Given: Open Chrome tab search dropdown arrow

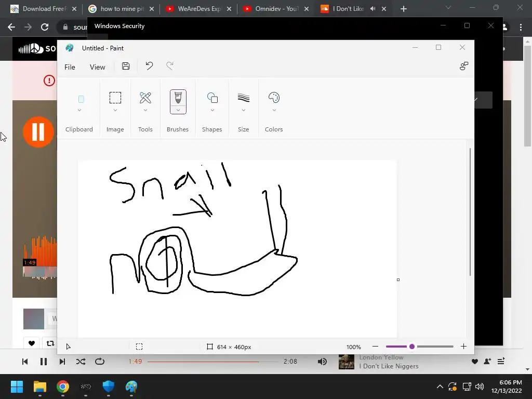Looking at the screenshot, I should [x=448, y=7].
